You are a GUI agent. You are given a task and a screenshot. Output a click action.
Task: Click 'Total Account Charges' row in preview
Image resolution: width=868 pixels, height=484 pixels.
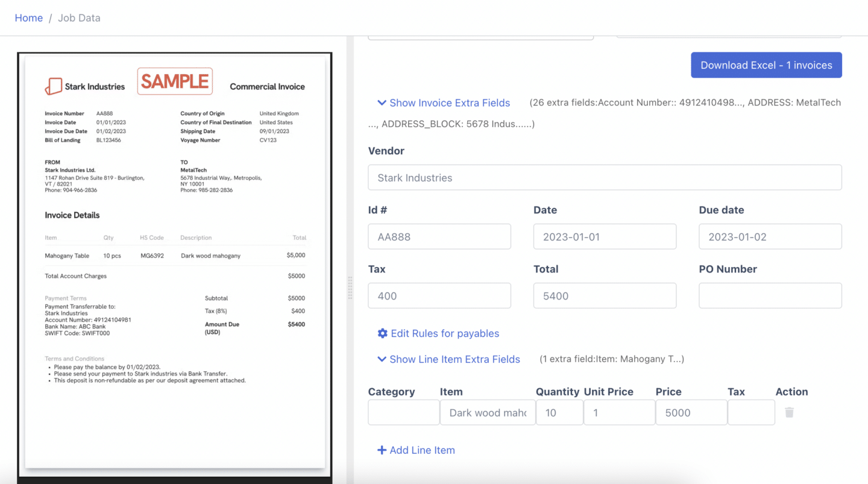(x=175, y=276)
